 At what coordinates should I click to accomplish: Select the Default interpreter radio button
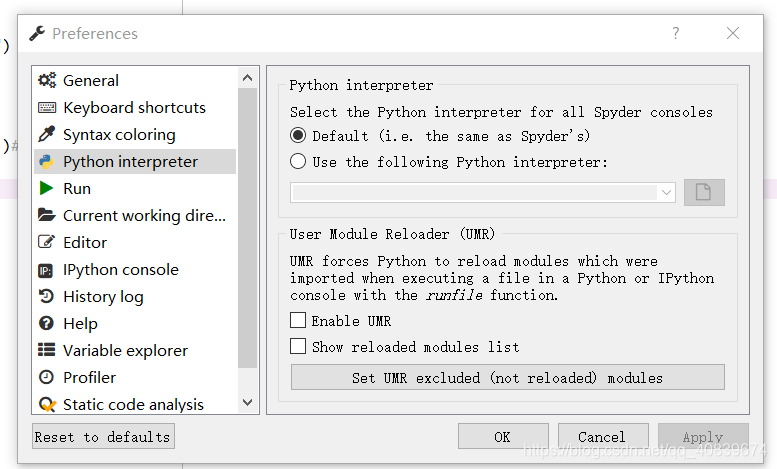coord(298,136)
